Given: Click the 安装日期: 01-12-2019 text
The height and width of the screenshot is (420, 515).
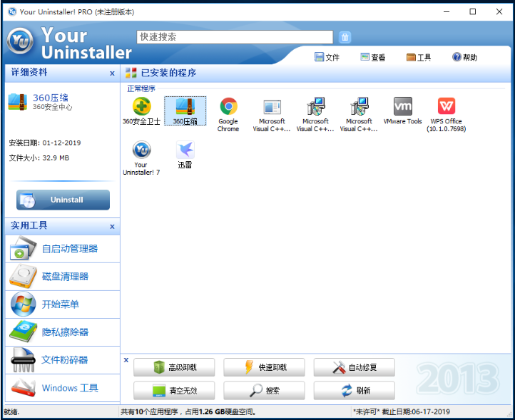Looking at the screenshot, I should coord(45,143).
